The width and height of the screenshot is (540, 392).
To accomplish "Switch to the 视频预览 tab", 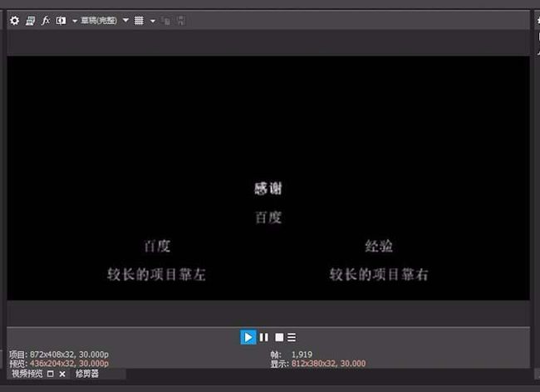I will 27,374.
